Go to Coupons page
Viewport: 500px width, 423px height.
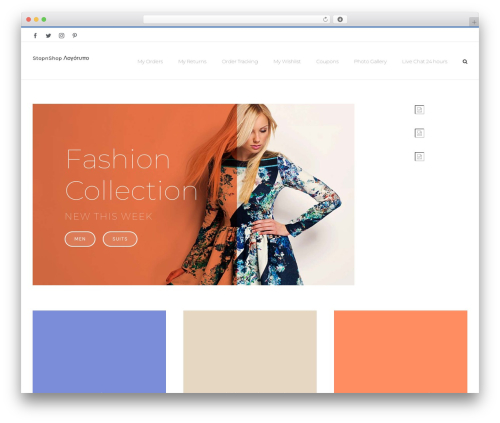[327, 62]
